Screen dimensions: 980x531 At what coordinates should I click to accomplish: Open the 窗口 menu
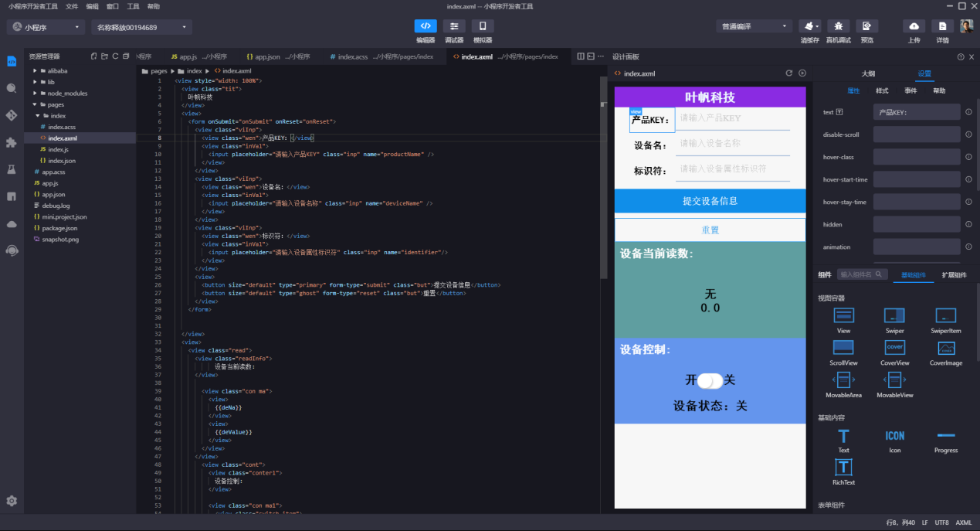(113, 6)
